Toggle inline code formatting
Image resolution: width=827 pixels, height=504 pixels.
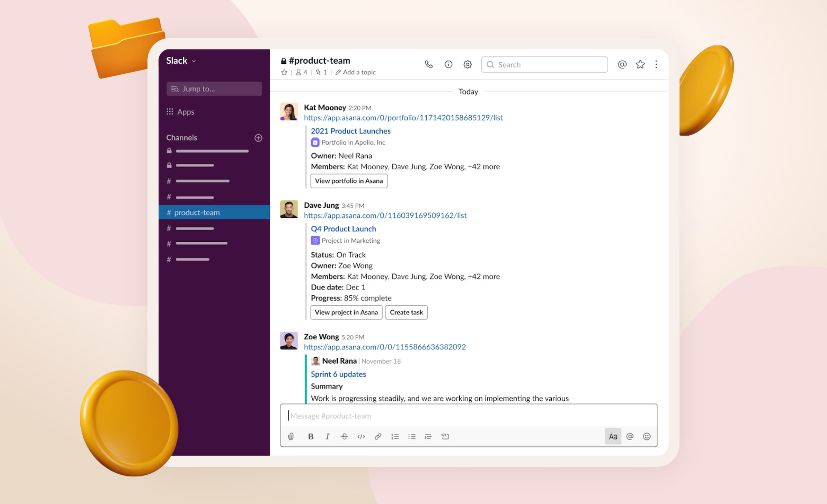(361, 437)
